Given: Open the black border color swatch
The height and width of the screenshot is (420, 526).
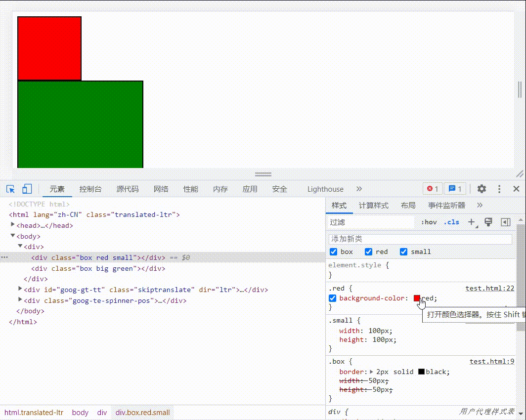Looking at the screenshot, I should 421,372.
